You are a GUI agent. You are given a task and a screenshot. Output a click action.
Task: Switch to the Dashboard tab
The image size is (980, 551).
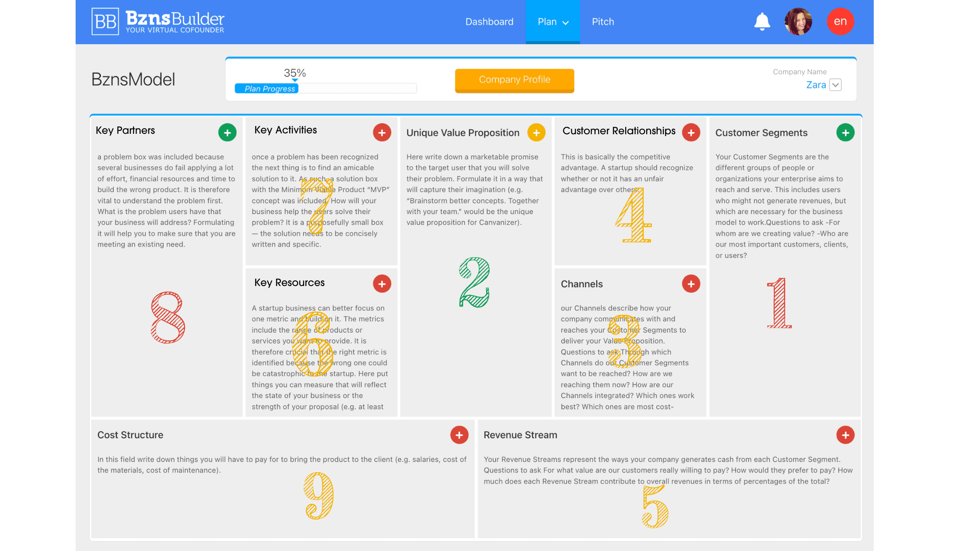[x=490, y=21]
